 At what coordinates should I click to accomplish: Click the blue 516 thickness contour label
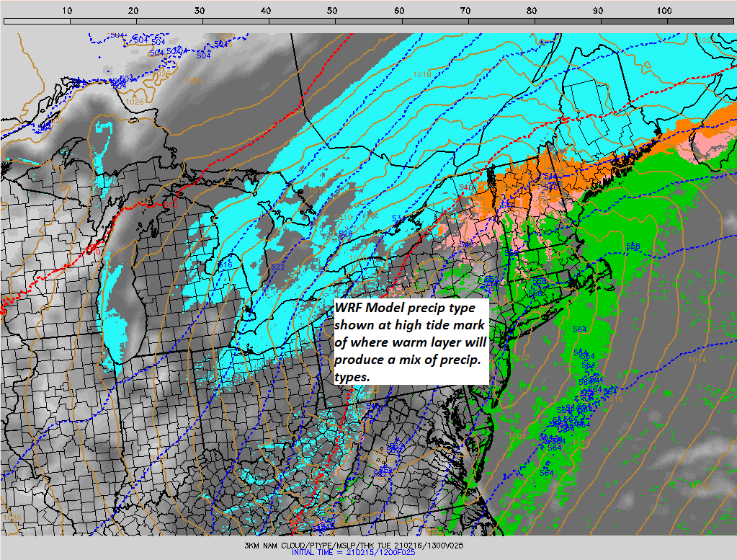pos(225,265)
